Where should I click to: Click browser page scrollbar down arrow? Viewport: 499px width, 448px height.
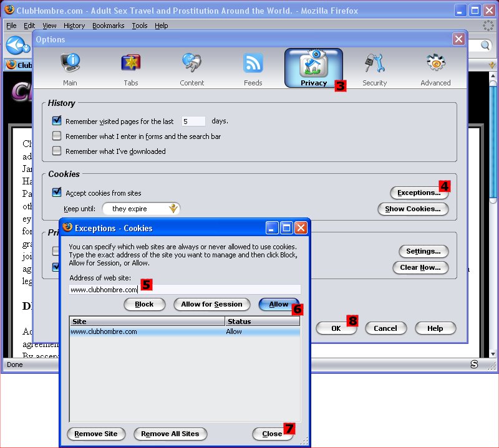click(493, 353)
